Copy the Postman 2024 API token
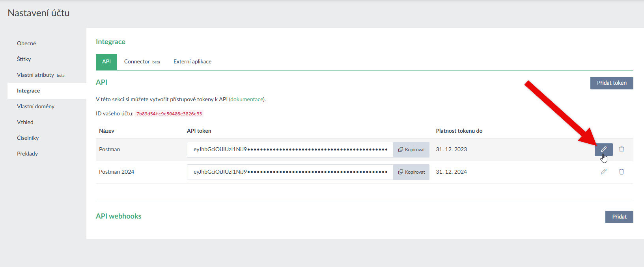This screenshot has width=644, height=267. coord(411,172)
